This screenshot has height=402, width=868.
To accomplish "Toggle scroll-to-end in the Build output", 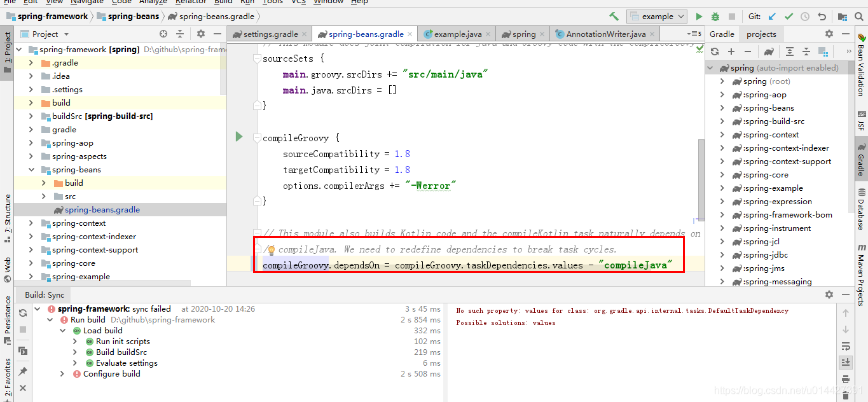I will pyautogui.click(x=846, y=363).
